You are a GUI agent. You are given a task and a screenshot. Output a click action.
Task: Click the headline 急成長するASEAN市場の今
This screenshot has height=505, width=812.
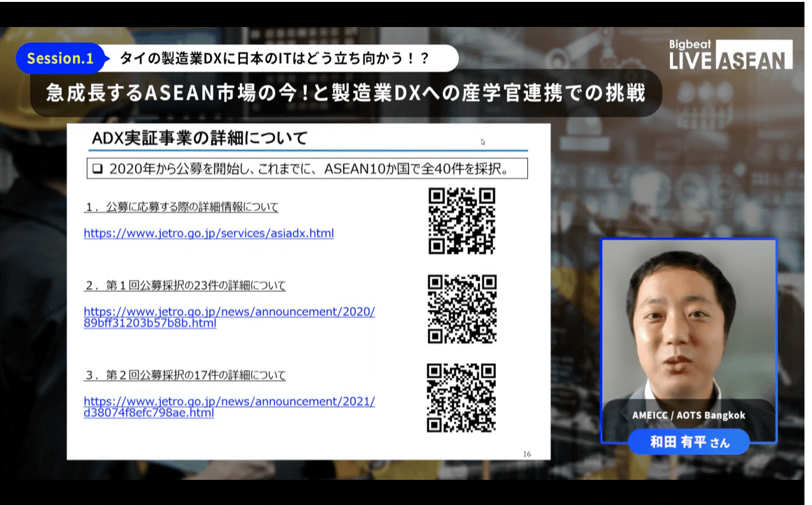pos(346,94)
